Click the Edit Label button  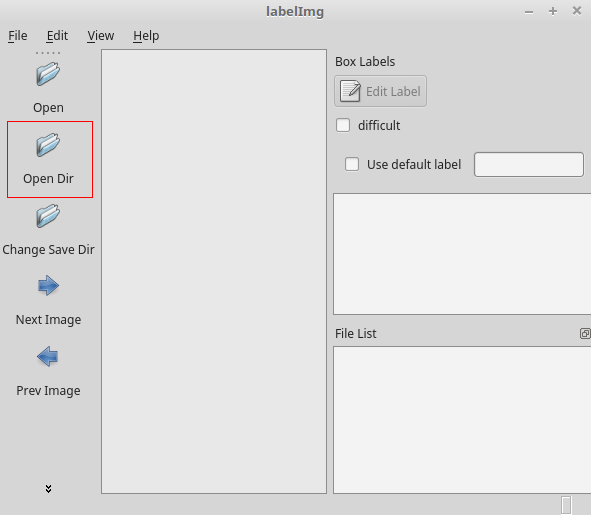click(380, 91)
